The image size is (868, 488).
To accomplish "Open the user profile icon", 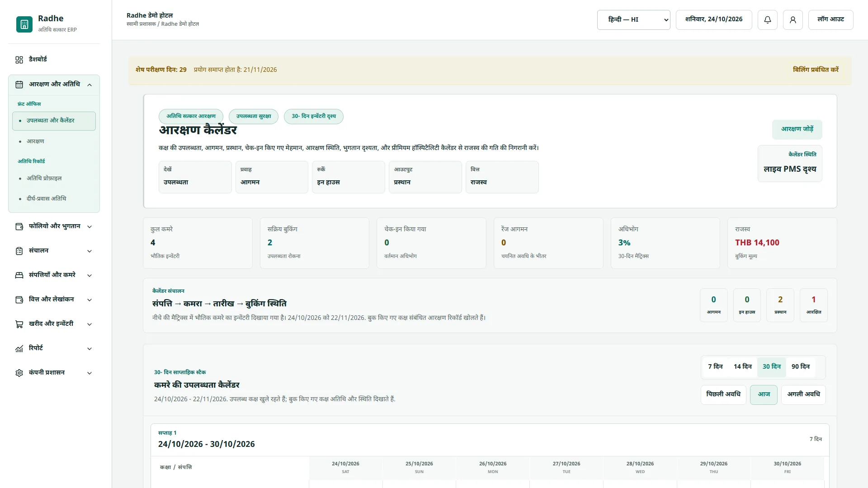I will point(793,20).
